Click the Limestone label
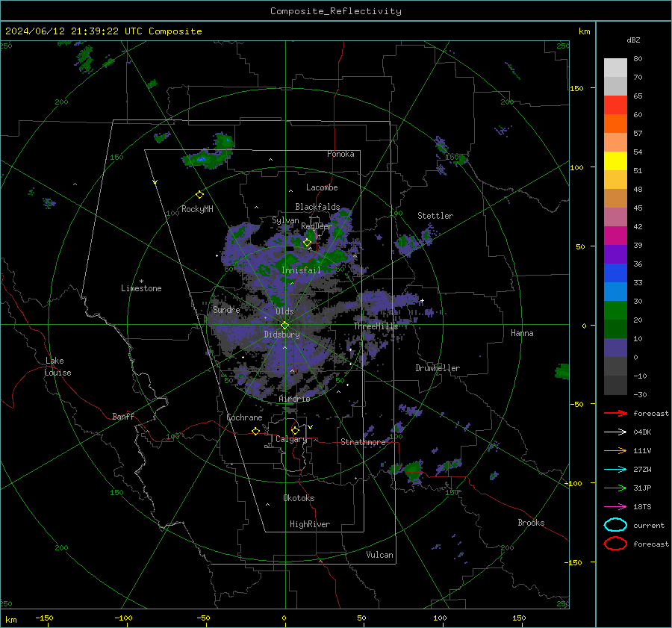The width and height of the screenshot is (672, 628). coord(141,288)
